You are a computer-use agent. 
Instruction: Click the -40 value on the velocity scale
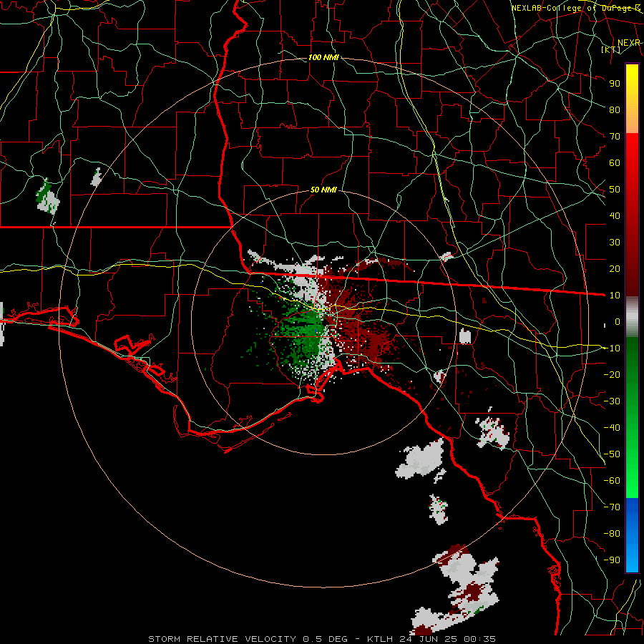[x=612, y=428]
